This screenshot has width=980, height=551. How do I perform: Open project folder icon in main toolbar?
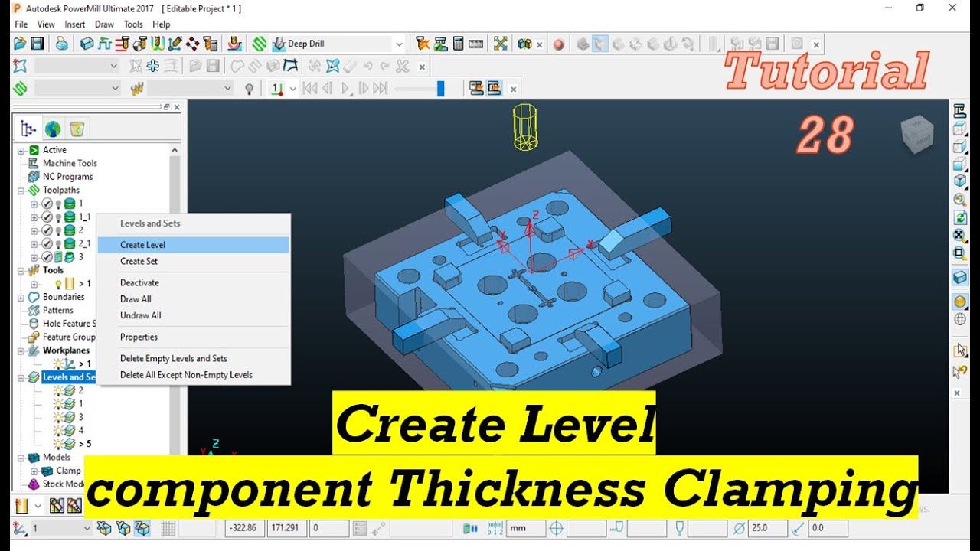tap(19, 44)
